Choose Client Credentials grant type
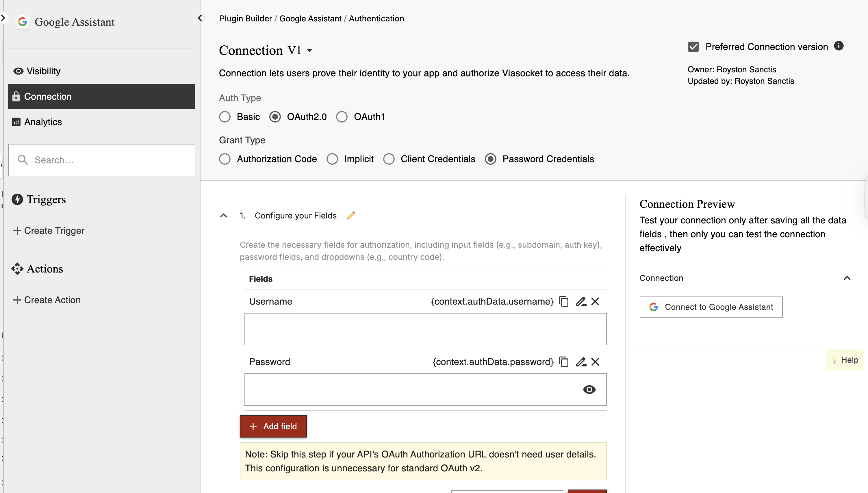The image size is (868, 493). 389,159
